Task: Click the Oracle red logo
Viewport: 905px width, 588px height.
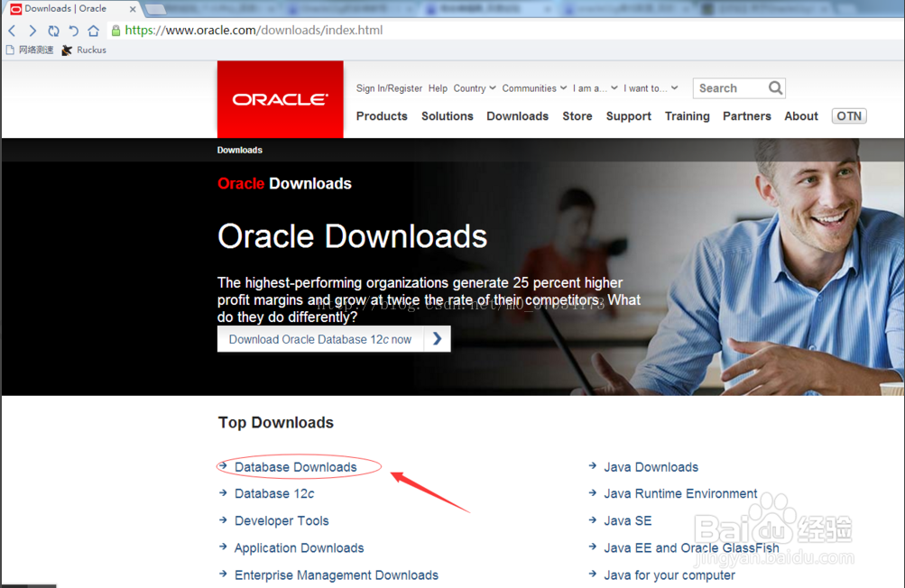Action: click(281, 99)
